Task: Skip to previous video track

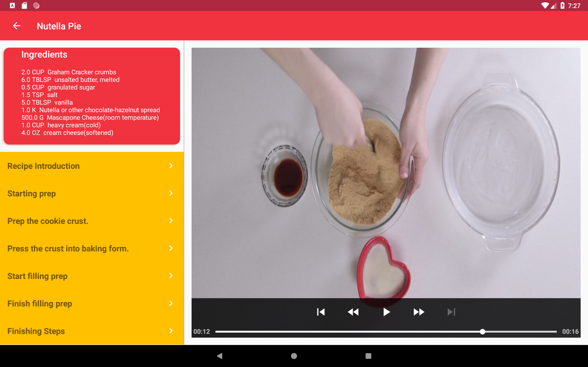Action: pyautogui.click(x=321, y=312)
